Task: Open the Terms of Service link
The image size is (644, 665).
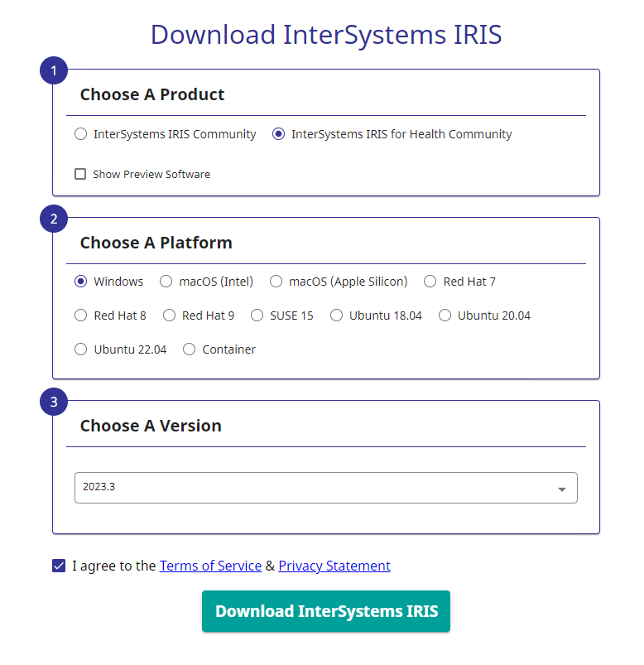Action: pos(210,566)
